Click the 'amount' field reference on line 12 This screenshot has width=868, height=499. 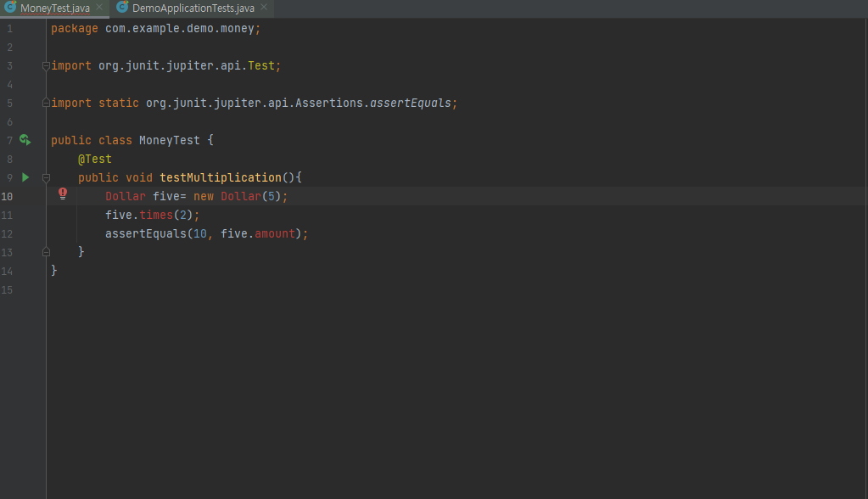[x=275, y=233]
